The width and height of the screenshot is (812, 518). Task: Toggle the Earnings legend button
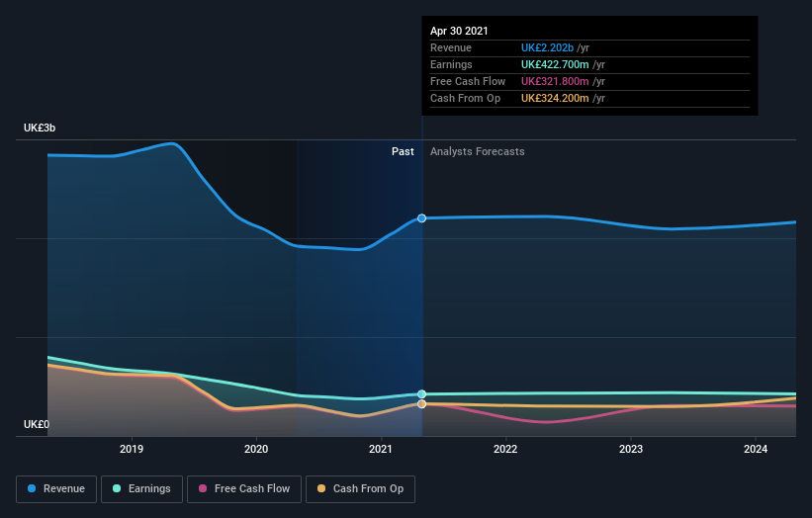141,489
